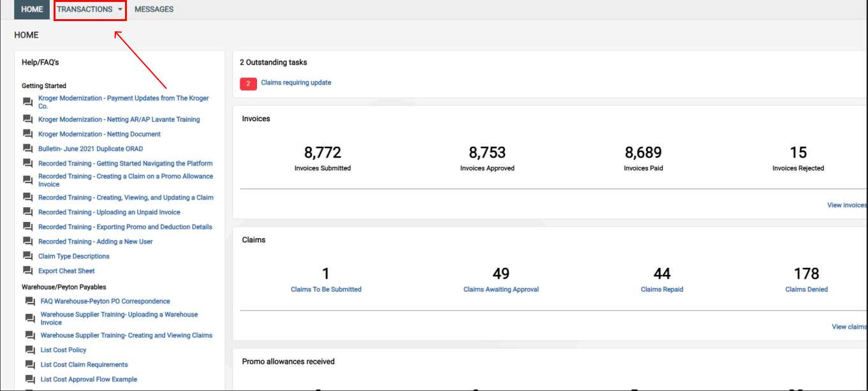868x391 pixels.
Task: Click the red outstanding tasks count badge
Action: (248, 84)
